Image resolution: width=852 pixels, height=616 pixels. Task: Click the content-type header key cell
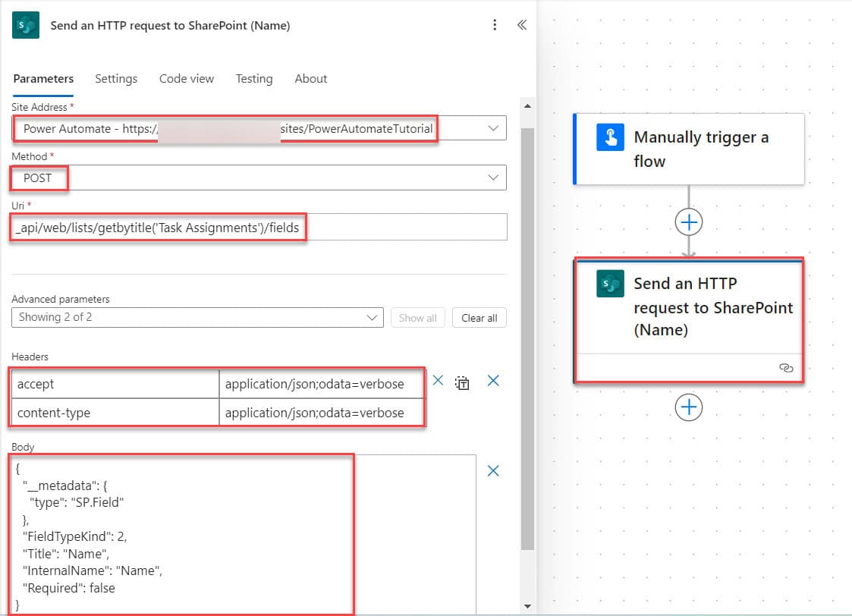point(115,413)
